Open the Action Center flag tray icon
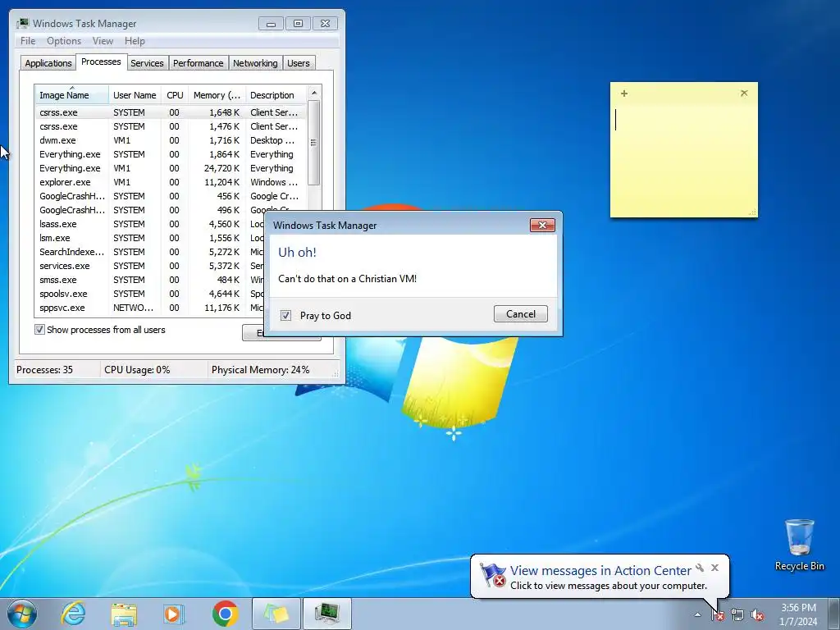 pyautogui.click(x=717, y=615)
